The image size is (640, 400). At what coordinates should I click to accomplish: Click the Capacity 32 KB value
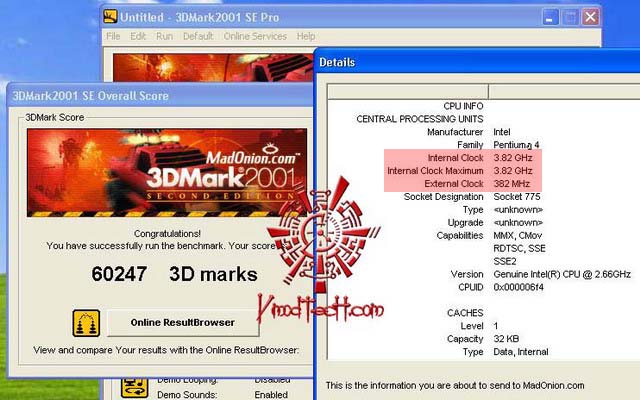point(506,339)
